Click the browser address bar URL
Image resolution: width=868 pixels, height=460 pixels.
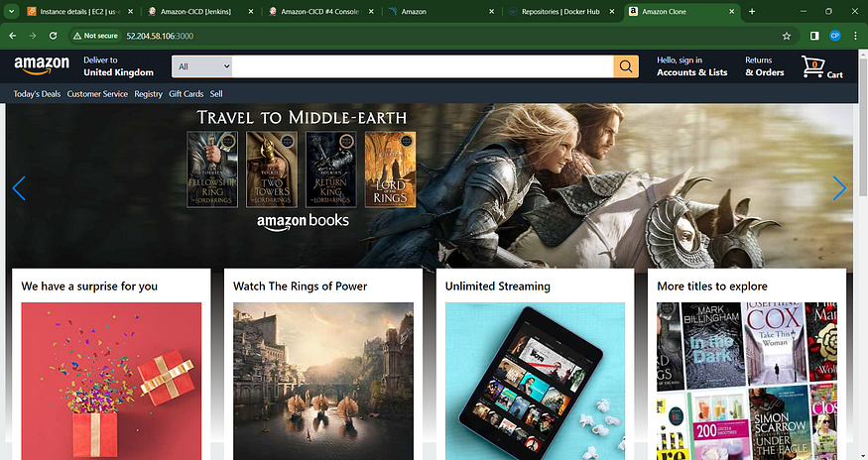coord(160,36)
